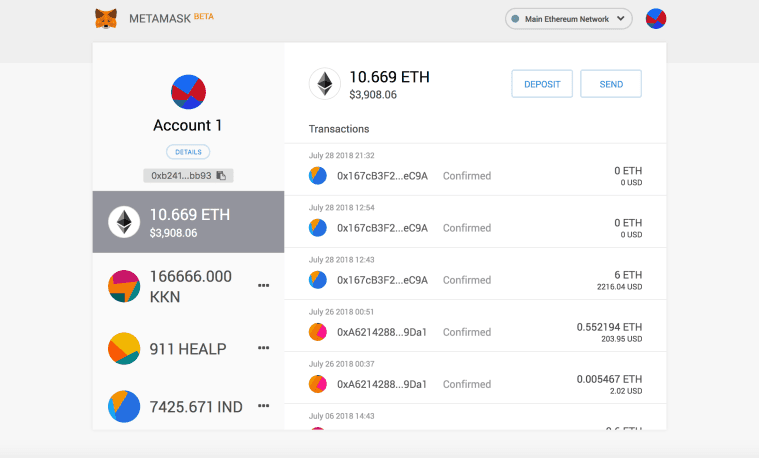
Task: Open account DETAILS button
Action: [188, 152]
